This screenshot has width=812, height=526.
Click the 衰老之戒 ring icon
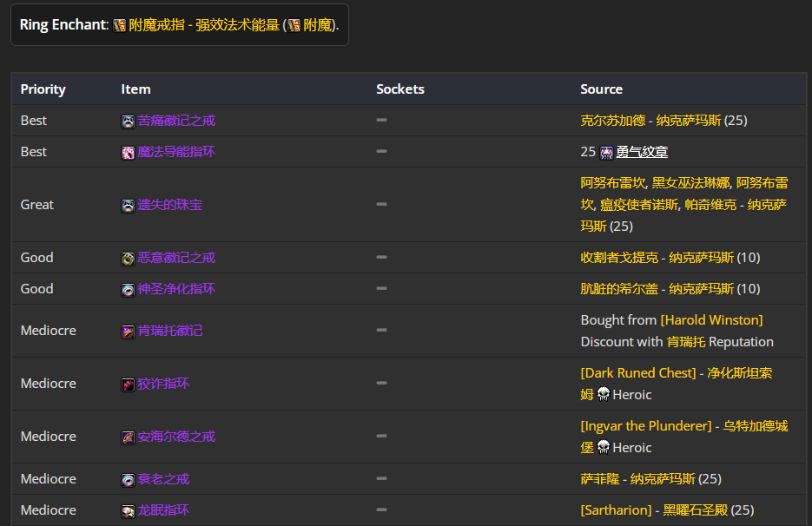[128, 480]
